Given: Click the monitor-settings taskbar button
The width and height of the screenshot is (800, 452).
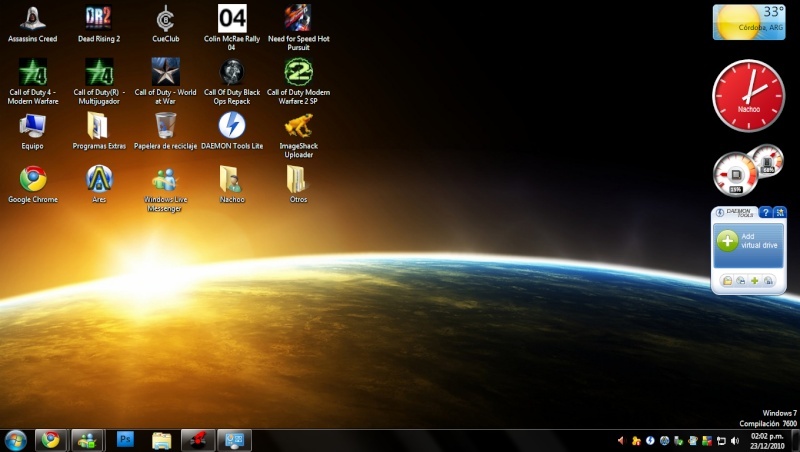Looking at the screenshot, I should (234, 440).
